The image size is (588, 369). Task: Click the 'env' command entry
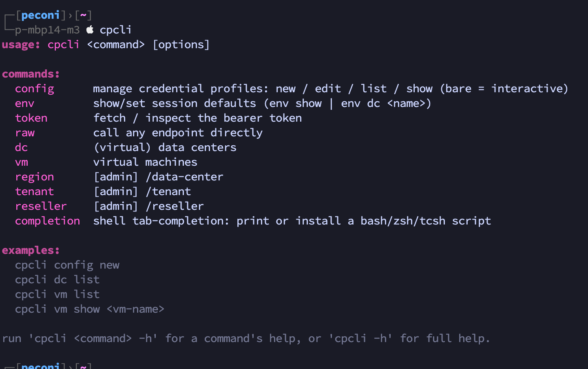tap(24, 104)
